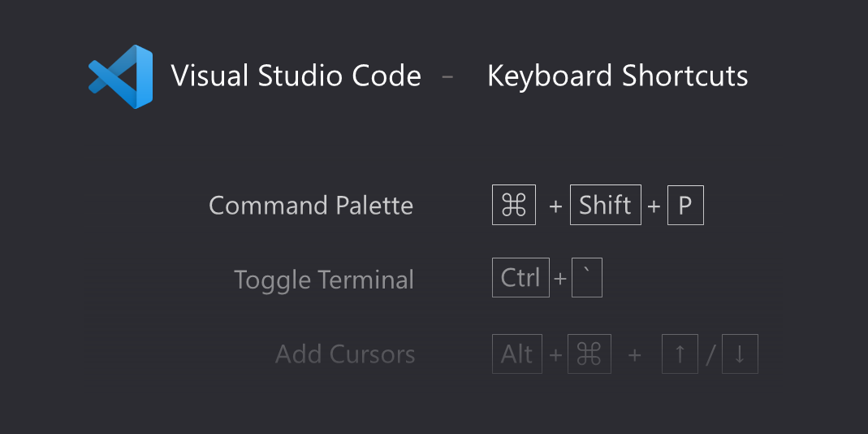Click the Command key in Add Cursors row
Viewport: 868px width, 434px height.
[x=589, y=354]
